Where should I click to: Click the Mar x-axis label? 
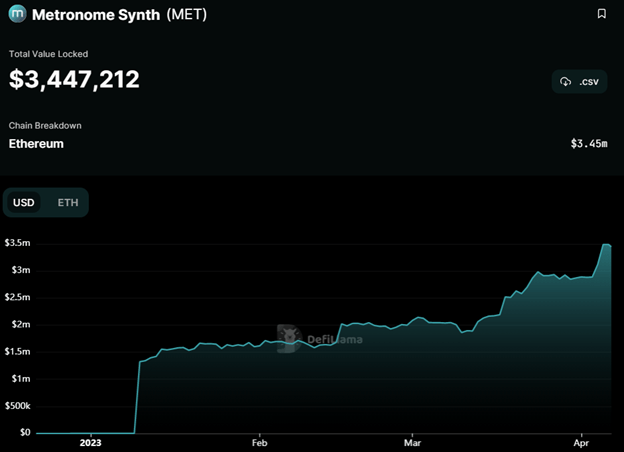[x=412, y=443]
